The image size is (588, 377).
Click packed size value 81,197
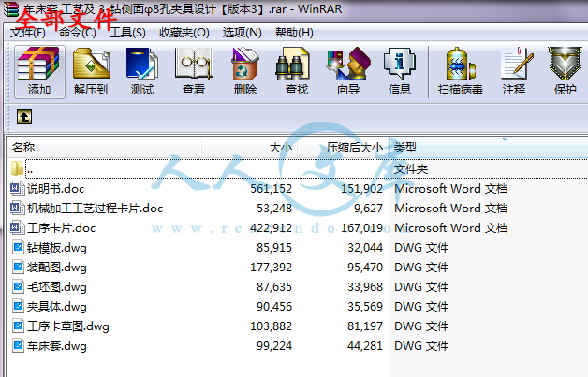tap(365, 326)
